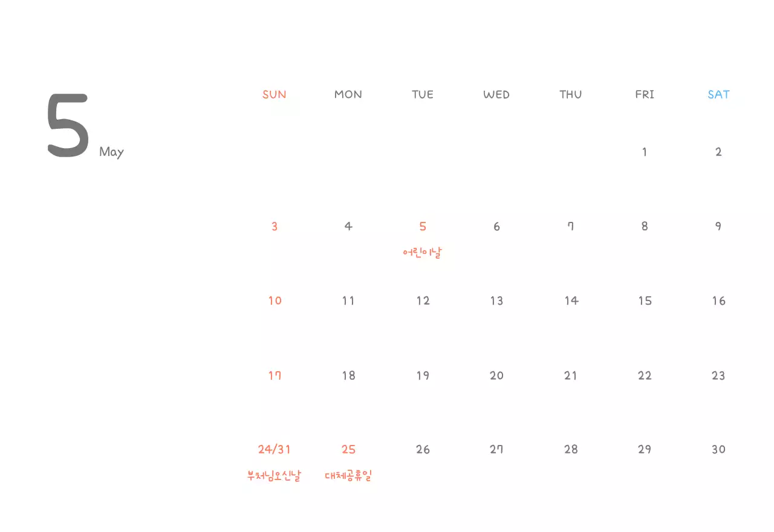774x532 pixels.
Task: Select the WED day header
Action: point(496,94)
